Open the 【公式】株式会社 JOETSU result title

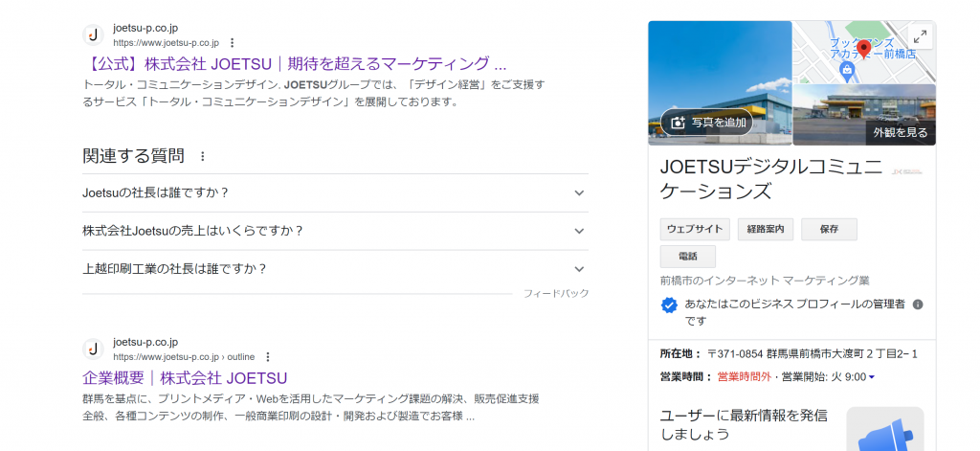click(x=295, y=64)
